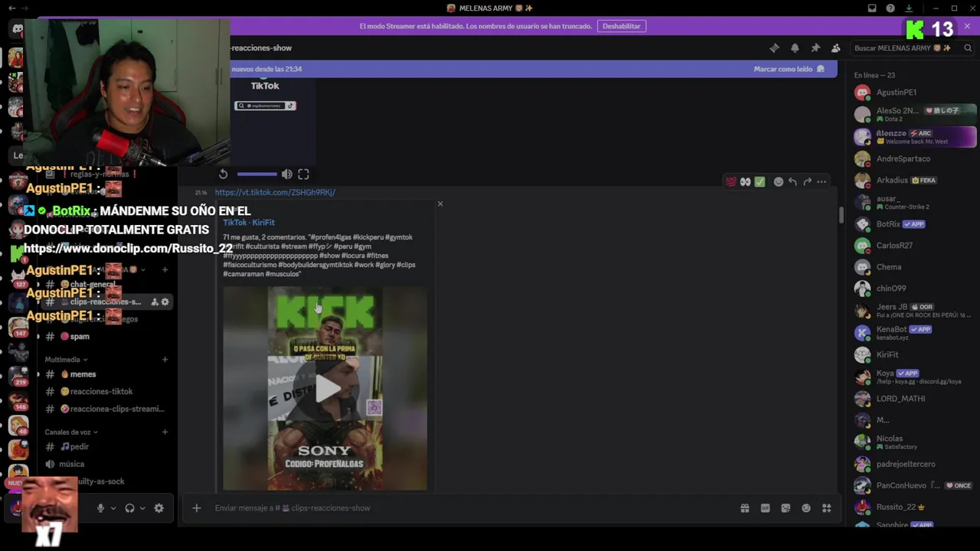This screenshot has height=551, width=980.
Task: React with the eyes emoji
Action: click(x=745, y=182)
